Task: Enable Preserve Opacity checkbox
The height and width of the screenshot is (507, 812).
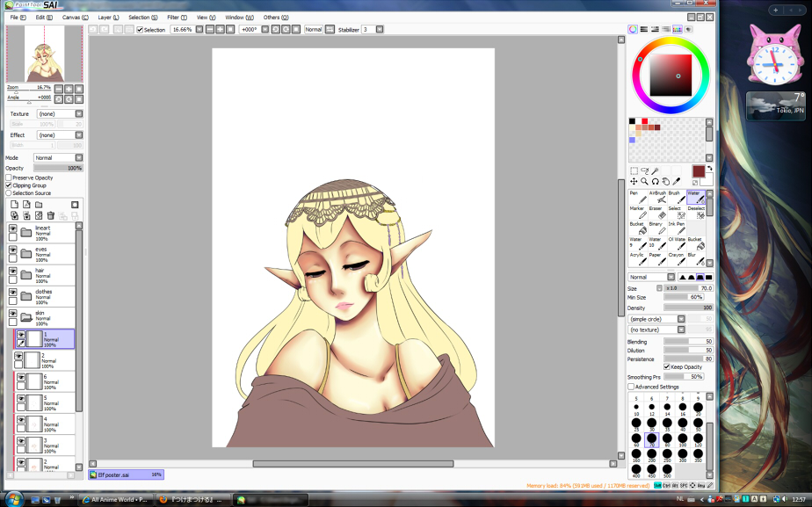Action: 9,178
